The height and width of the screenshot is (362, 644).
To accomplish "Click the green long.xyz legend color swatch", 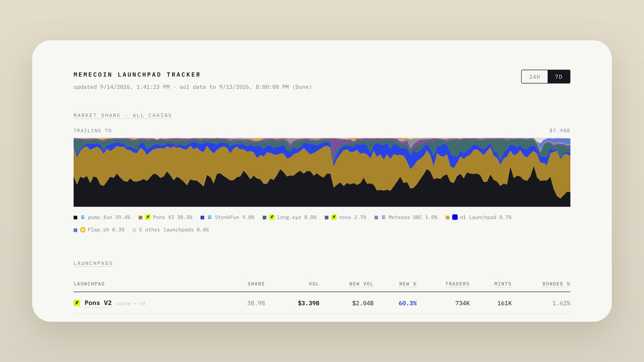I will pos(264,218).
